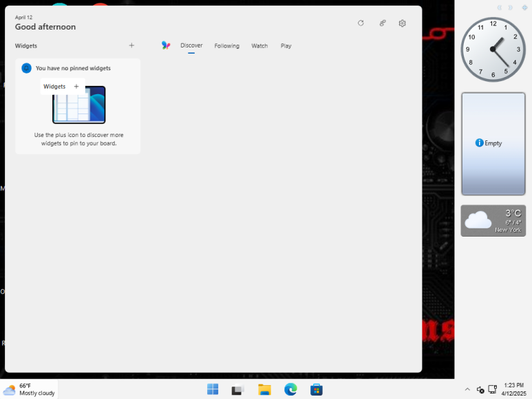The height and width of the screenshot is (399, 532).
Task: Click the cloud icon in the weather gadget
Action: pyautogui.click(x=478, y=219)
